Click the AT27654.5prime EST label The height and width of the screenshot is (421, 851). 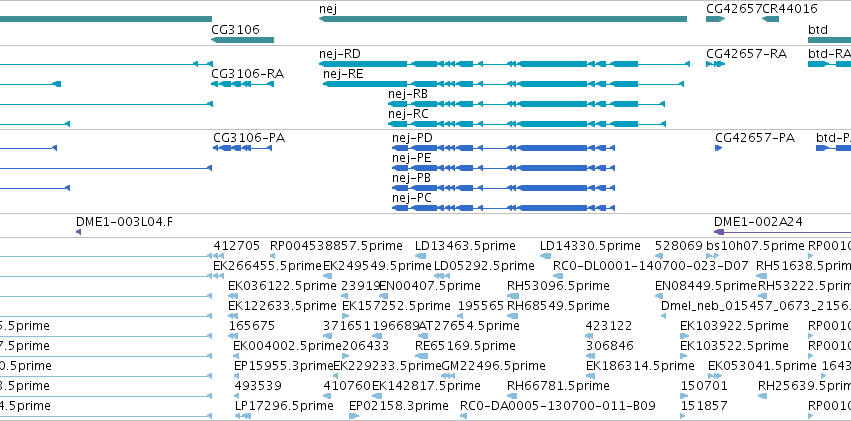coord(469,326)
